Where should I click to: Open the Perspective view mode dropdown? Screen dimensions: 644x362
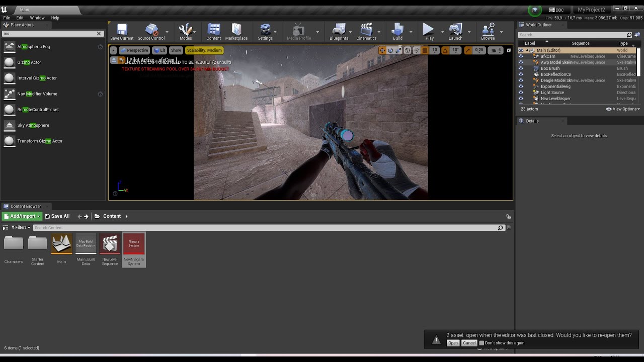(x=134, y=50)
